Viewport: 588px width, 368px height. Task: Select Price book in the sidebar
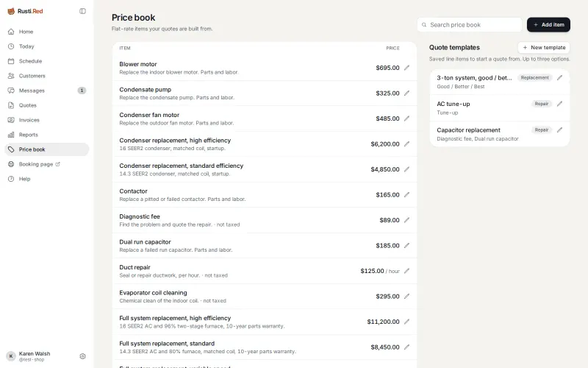coord(47,149)
